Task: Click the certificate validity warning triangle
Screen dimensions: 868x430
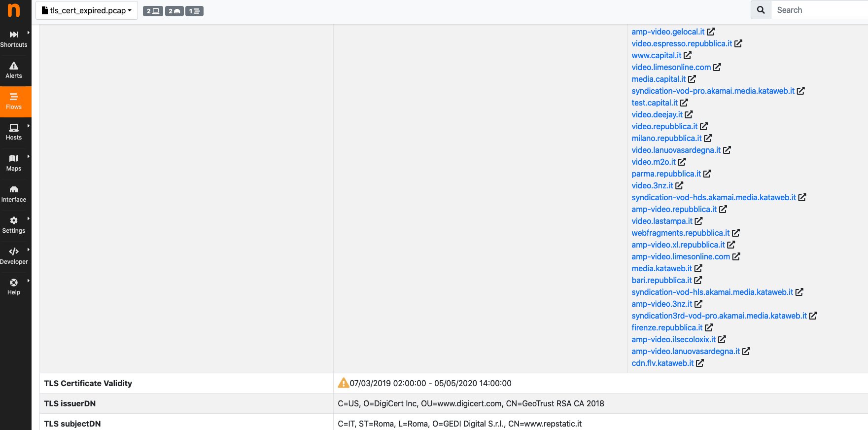Action: (x=343, y=383)
